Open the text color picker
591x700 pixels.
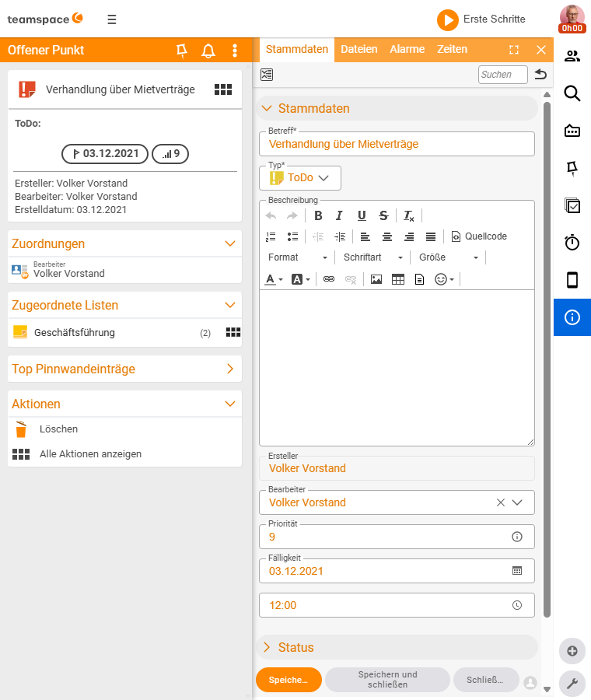(x=274, y=279)
